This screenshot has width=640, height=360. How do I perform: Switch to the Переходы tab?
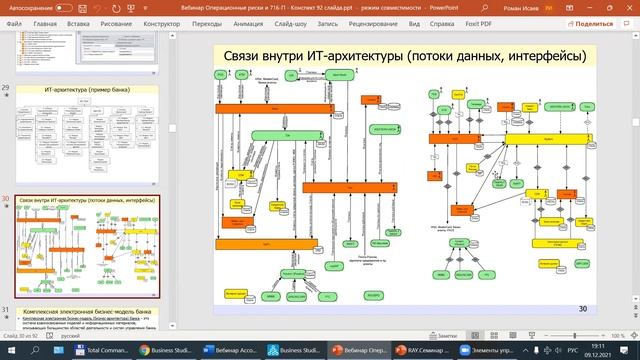(207, 24)
